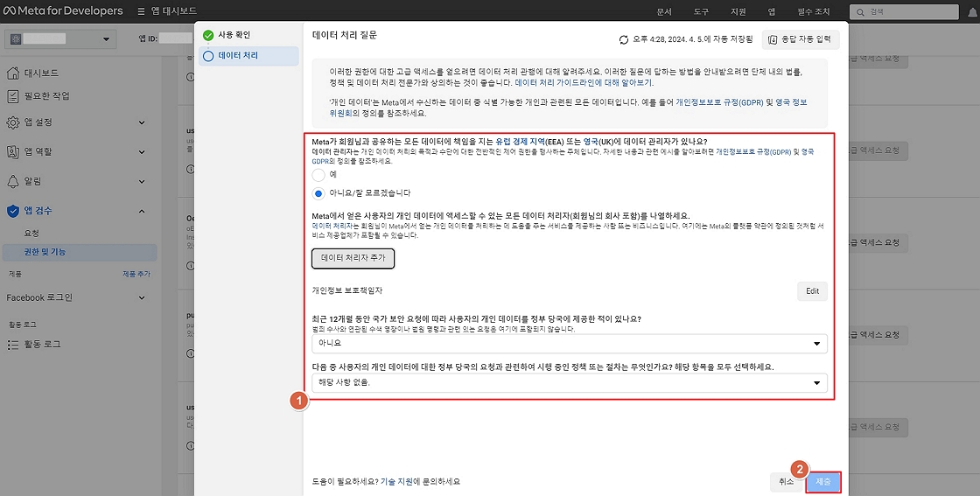Expand the 앱 설정 sidebar section
The image size is (980, 496).
point(142,122)
